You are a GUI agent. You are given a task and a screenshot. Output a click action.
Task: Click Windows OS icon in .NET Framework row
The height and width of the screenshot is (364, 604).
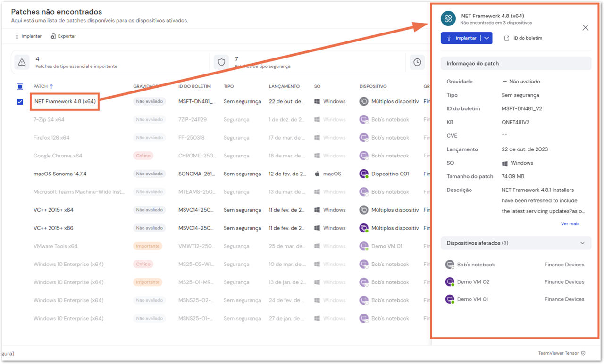(x=317, y=101)
